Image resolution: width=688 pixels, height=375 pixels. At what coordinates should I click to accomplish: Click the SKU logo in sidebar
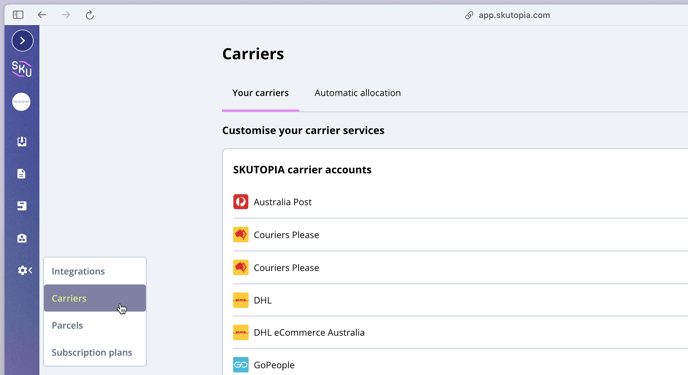pyautogui.click(x=22, y=69)
